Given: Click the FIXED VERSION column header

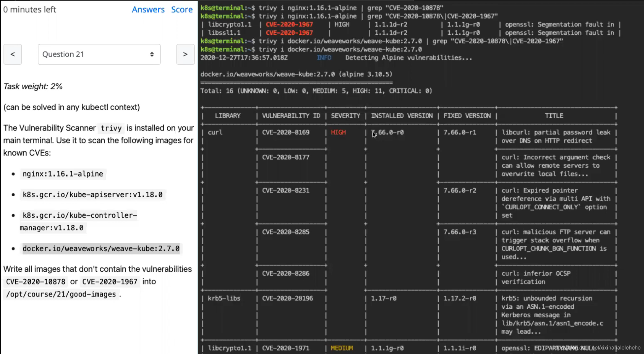Looking at the screenshot, I should pos(467,116).
